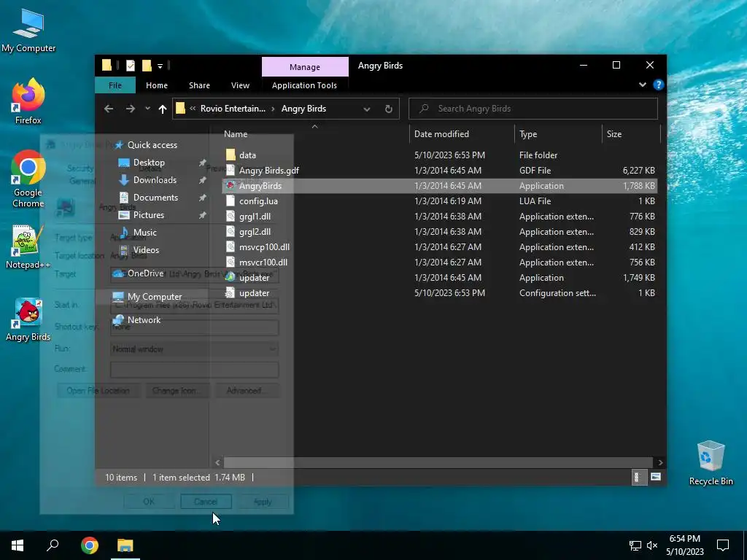Open Videos in navigation pane
Image resolution: width=747 pixels, height=560 pixels.
[146, 250]
